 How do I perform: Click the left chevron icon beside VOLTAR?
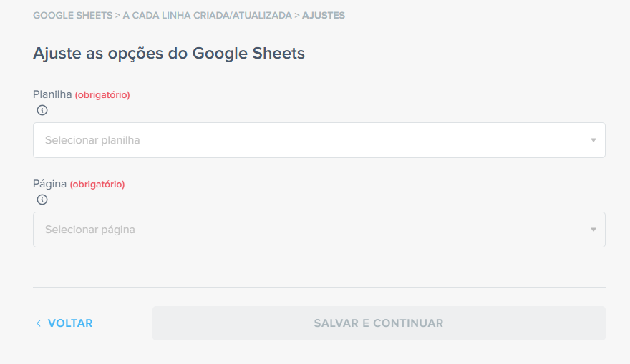tap(39, 323)
